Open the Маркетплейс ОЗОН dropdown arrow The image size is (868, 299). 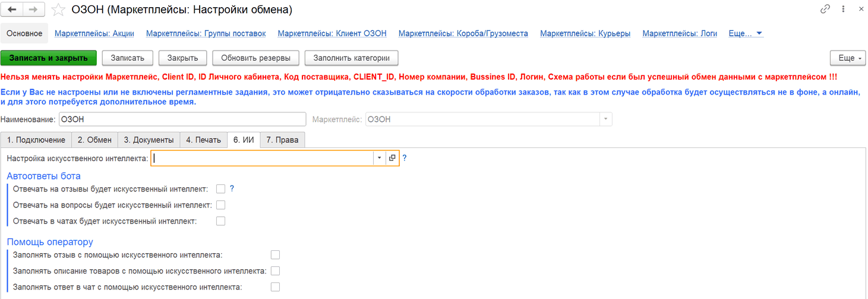click(x=605, y=119)
